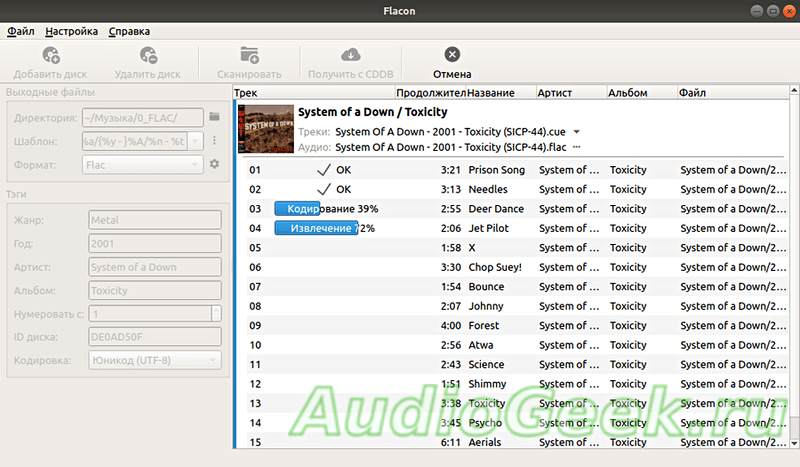This screenshot has height=467, width=800.
Task: Click the track list scrollbar up arrow
Action: [794, 90]
